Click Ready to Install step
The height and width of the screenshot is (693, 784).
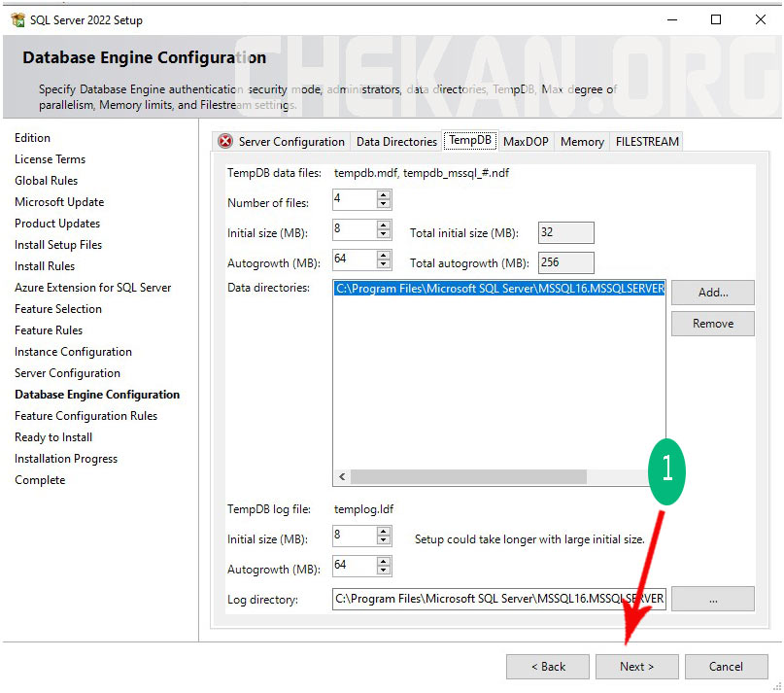tap(53, 437)
